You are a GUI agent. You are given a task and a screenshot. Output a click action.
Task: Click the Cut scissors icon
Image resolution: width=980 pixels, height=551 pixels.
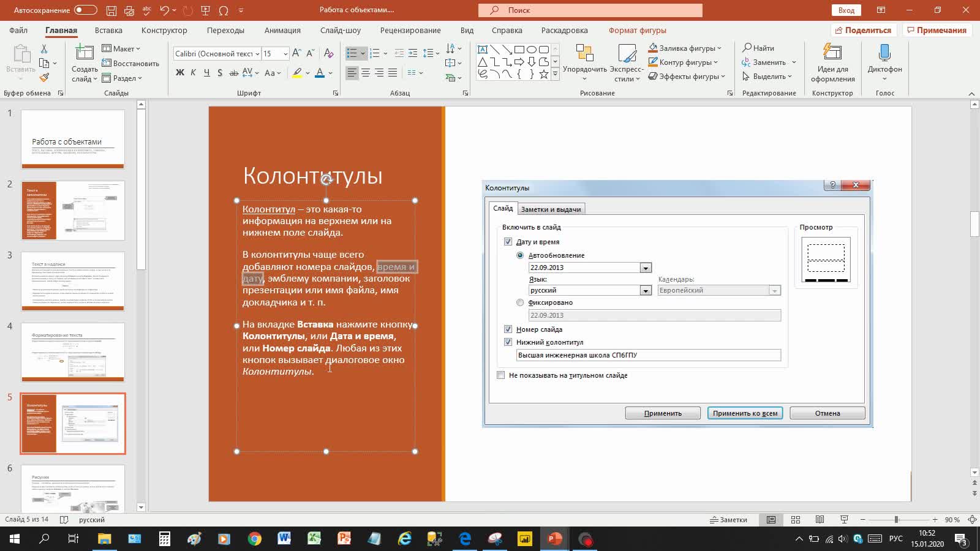coord(44,48)
